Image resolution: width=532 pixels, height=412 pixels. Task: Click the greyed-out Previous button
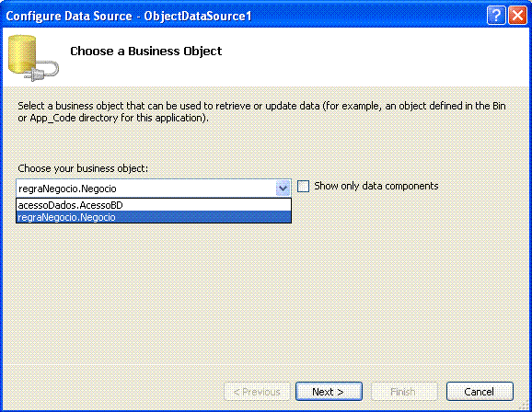(x=257, y=392)
